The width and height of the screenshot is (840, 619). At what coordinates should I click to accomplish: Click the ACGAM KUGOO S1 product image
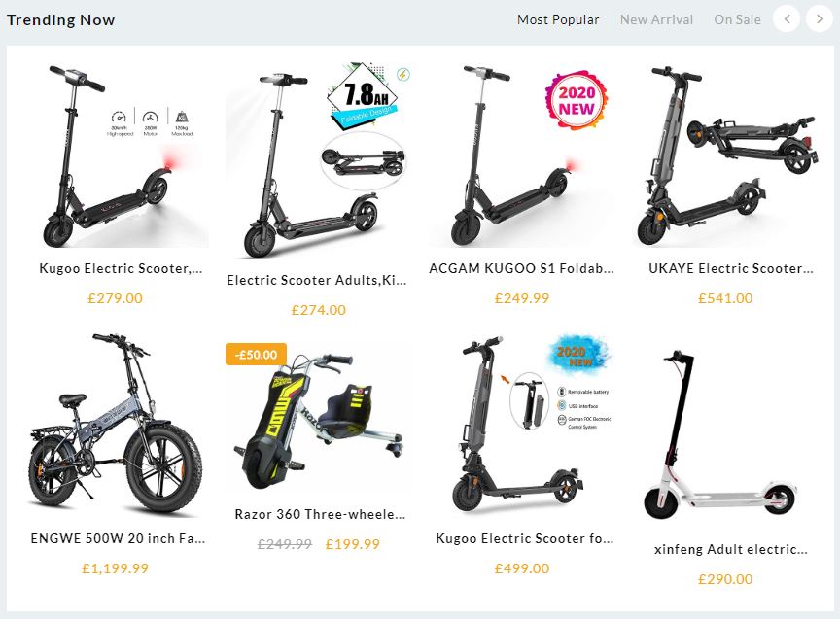pos(522,155)
